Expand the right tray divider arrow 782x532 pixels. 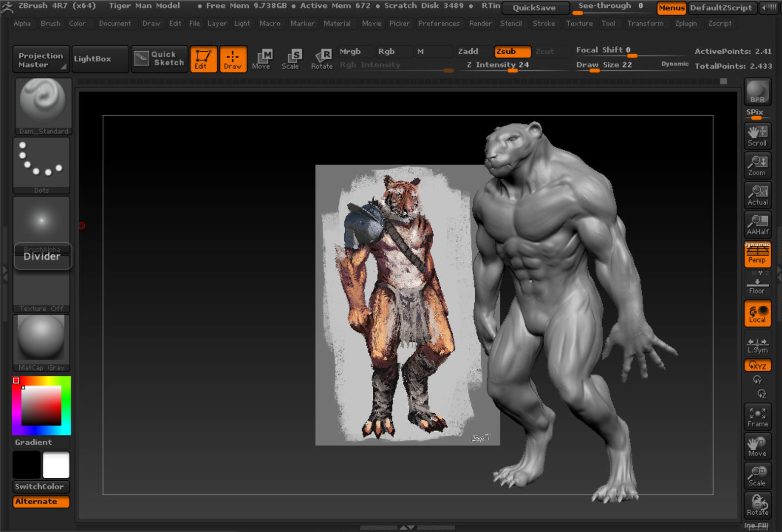(x=779, y=274)
